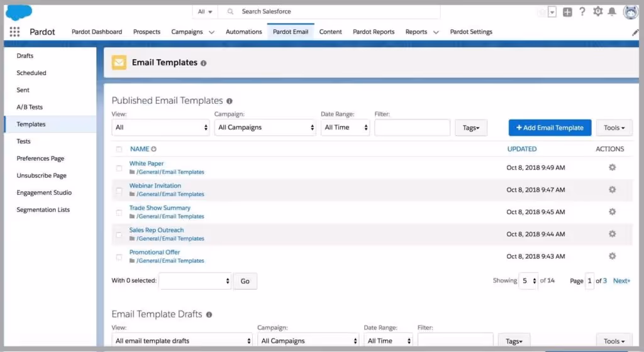Image resolution: width=644 pixels, height=352 pixels.
Task: Open the Help question mark icon
Action: tap(582, 11)
